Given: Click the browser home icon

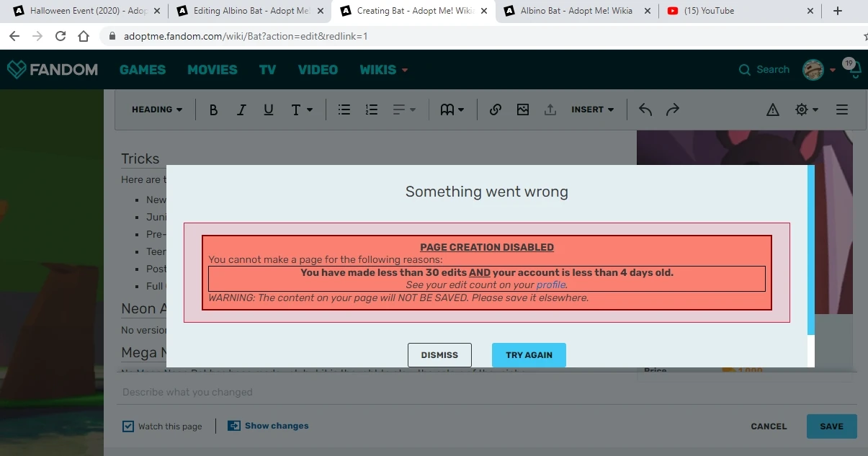Looking at the screenshot, I should coord(84,36).
